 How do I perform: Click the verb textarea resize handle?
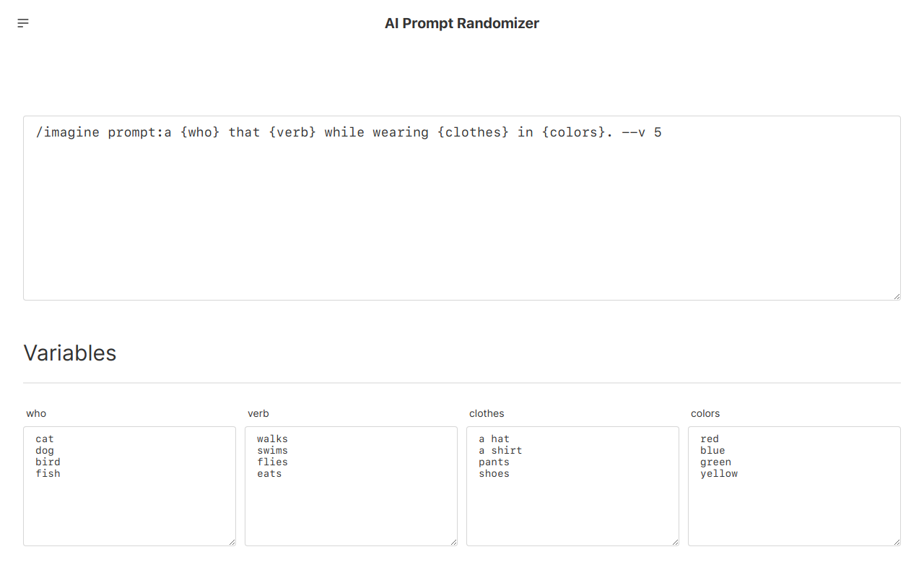[453, 542]
